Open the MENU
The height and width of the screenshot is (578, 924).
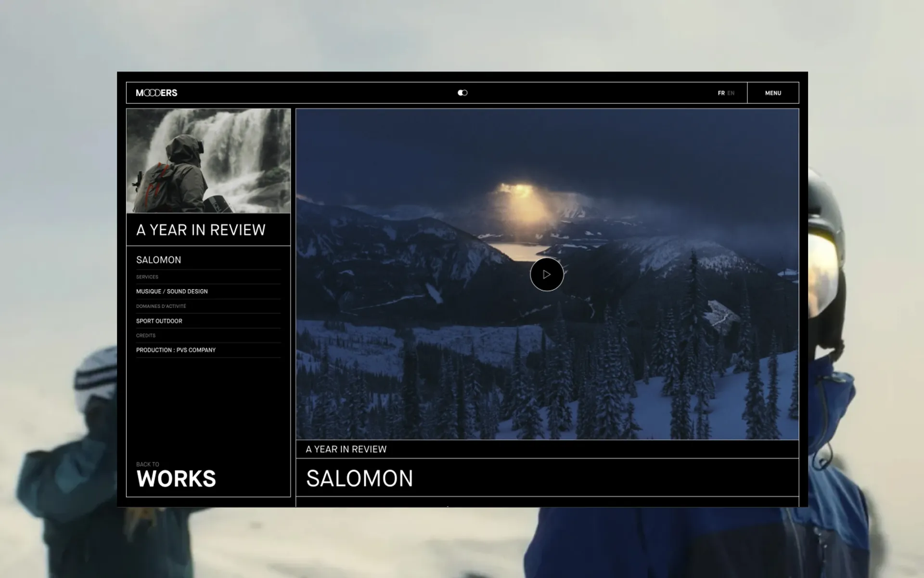tap(773, 93)
